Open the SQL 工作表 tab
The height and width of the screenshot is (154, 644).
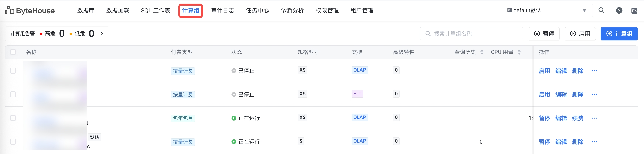tap(155, 11)
